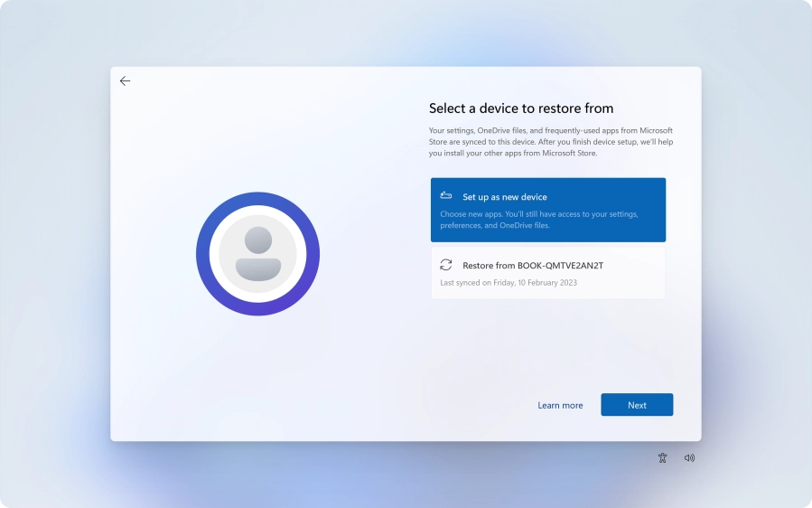Click the volume speaker icon

(x=689, y=458)
